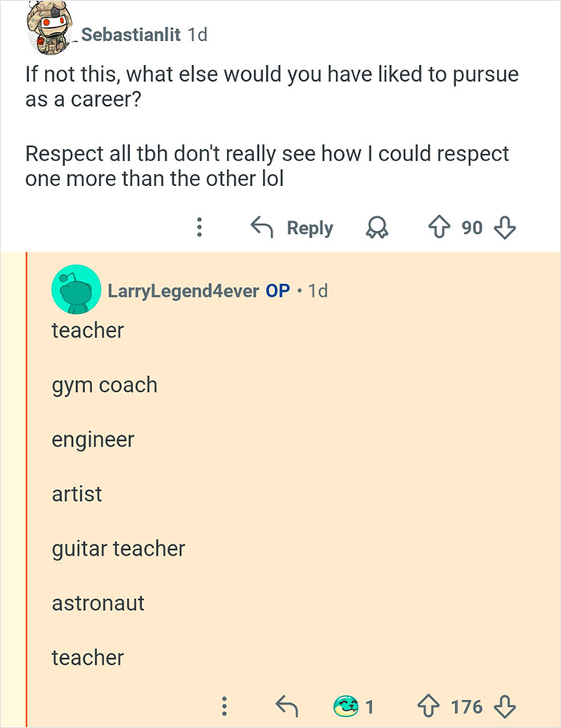Click the Reply button on Sebastianlit's comment
The image size is (561, 728).
click(x=309, y=228)
